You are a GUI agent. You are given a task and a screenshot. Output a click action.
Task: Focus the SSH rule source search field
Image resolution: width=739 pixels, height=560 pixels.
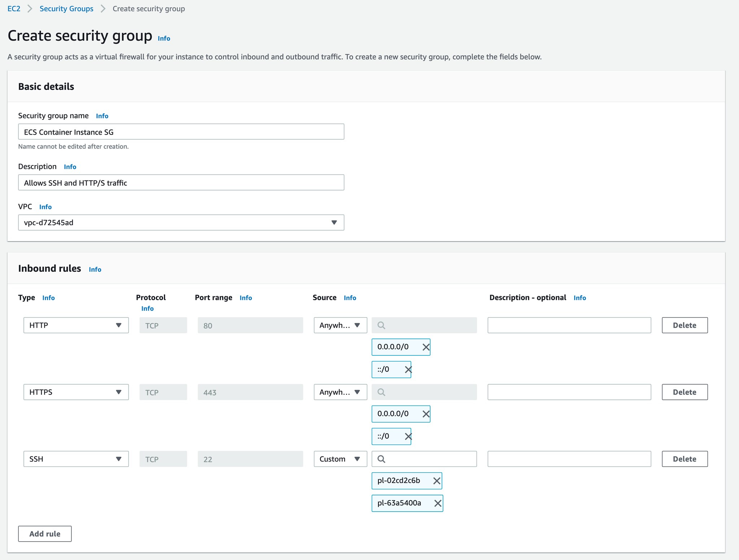coord(424,459)
